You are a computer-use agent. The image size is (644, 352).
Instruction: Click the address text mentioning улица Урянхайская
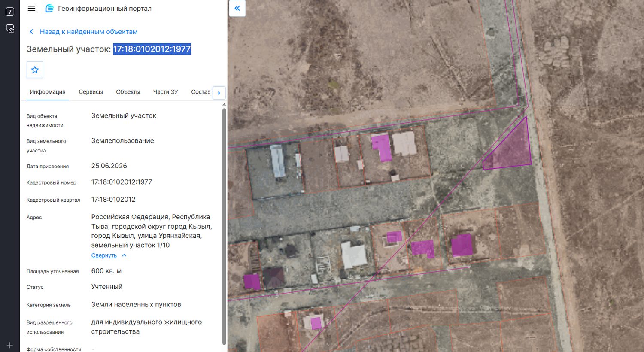(152, 231)
